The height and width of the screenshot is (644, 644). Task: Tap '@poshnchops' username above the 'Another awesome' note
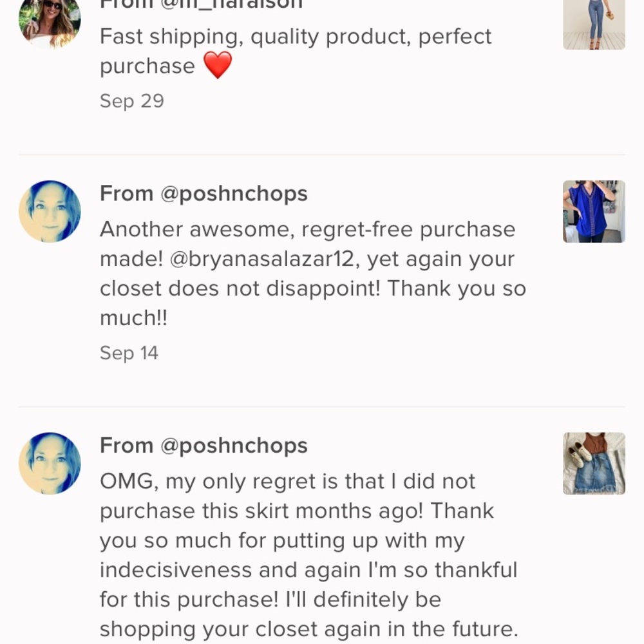pyautogui.click(x=234, y=193)
